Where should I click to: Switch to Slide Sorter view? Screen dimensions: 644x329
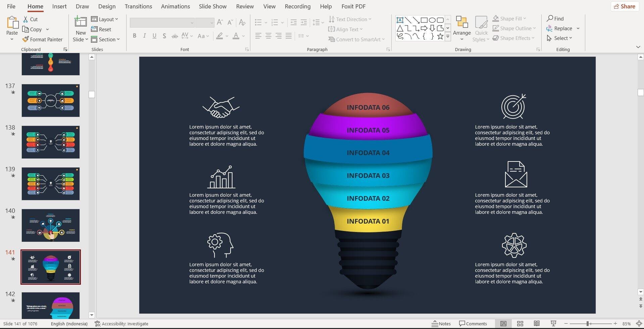520,324
